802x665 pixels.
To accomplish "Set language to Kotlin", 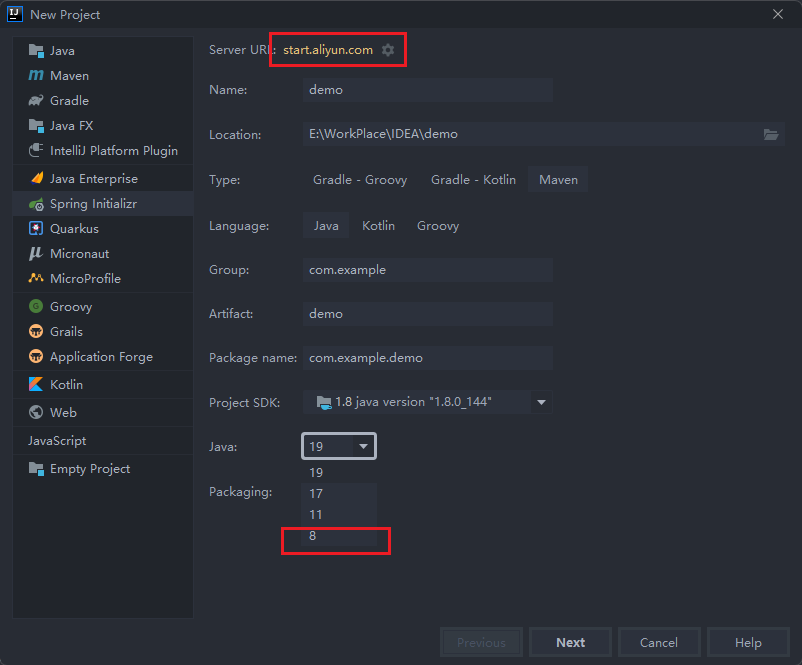I will point(378,226).
